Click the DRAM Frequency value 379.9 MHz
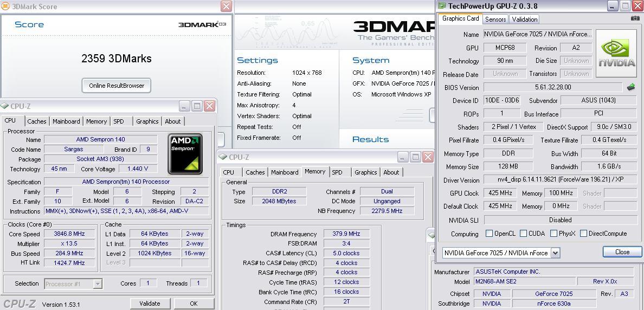Viewport: 644px width, 310px height. click(346, 234)
